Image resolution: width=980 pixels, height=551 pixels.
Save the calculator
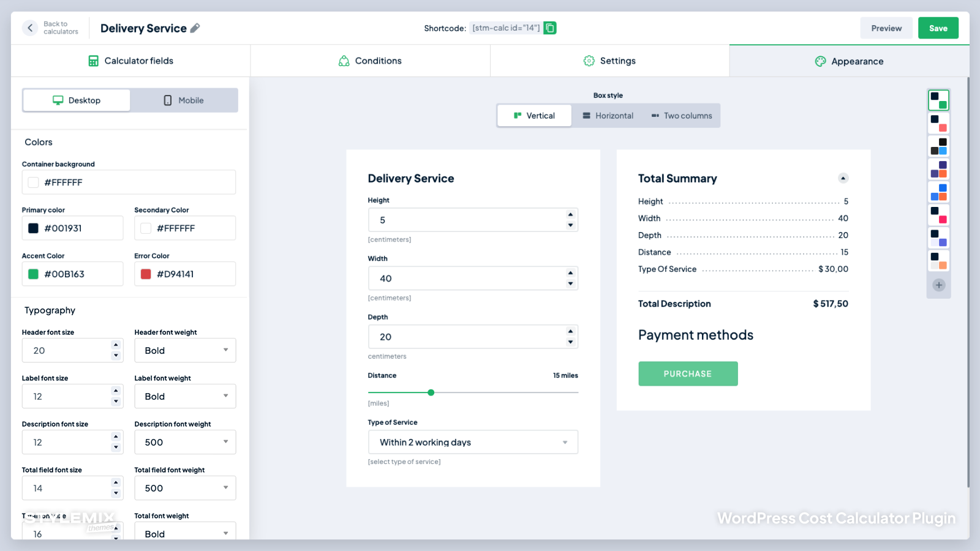tap(938, 28)
